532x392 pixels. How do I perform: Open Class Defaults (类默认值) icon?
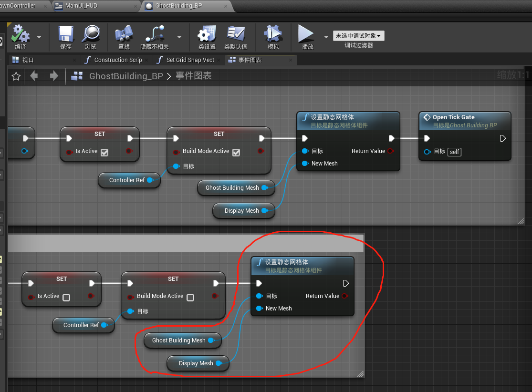236,34
